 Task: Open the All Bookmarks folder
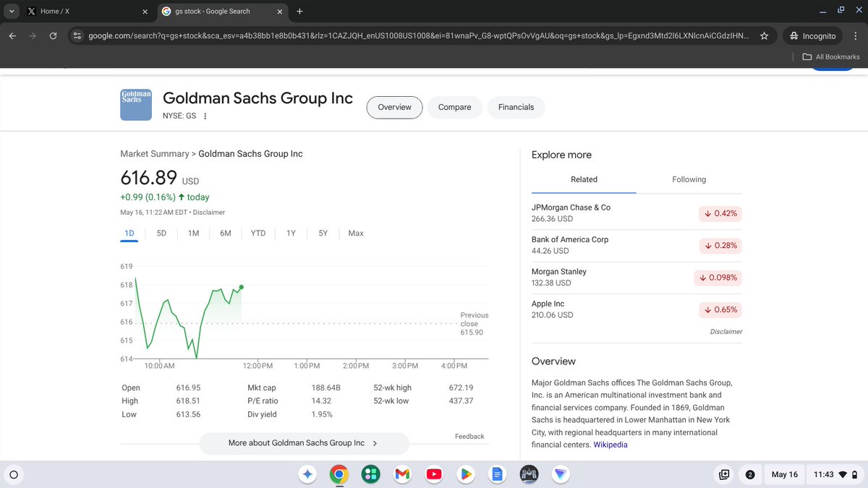coord(832,56)
